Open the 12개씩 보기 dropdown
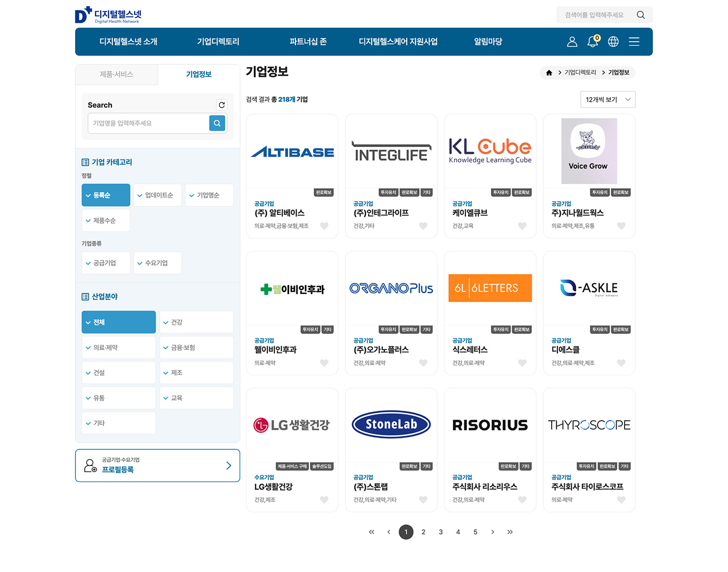 click(x=607, y=99)
